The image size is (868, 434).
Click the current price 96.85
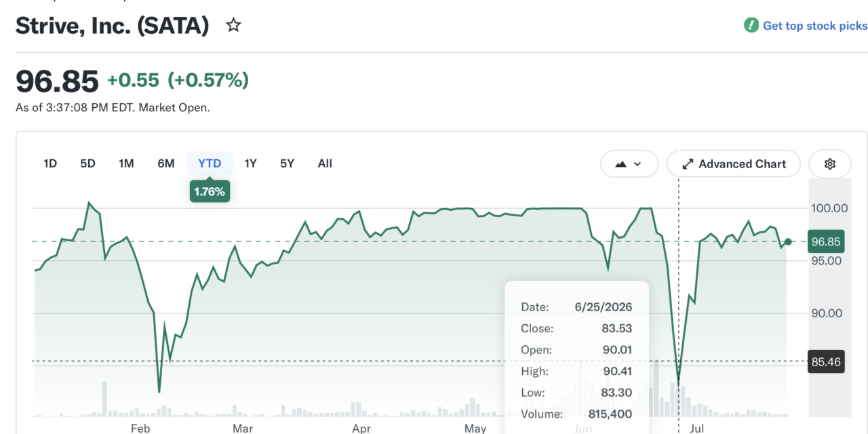pos(57,81)
